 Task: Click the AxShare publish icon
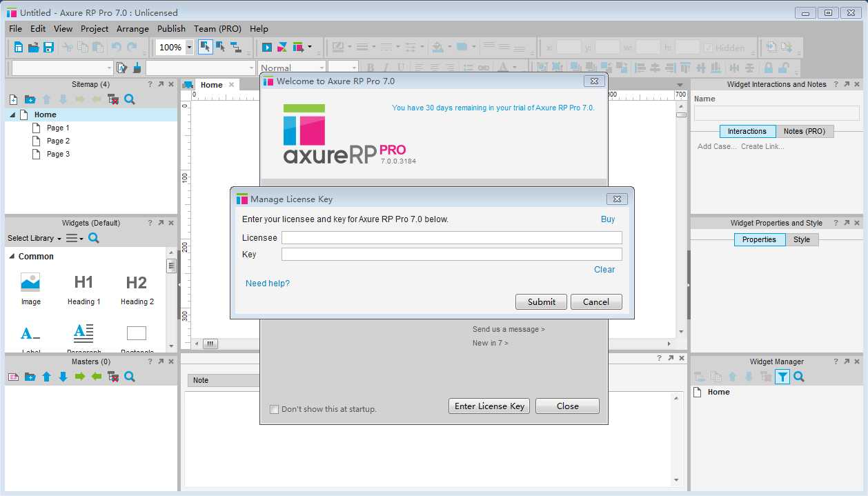click(x=282, y=48)
